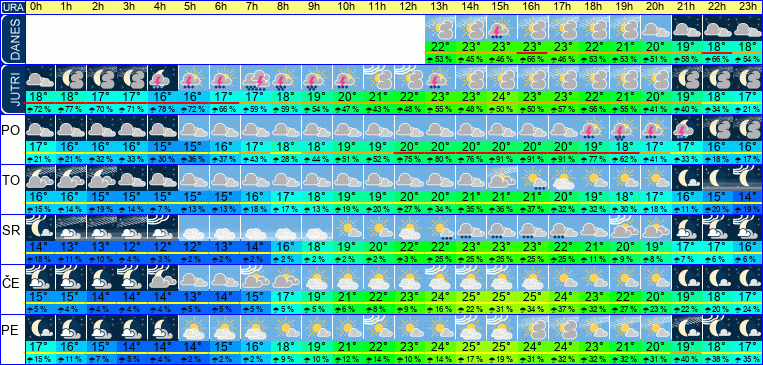This screenshot has width=763, height=365.
Task: Click PO 21h night thunderstorm icon
Action: [687, 128]
